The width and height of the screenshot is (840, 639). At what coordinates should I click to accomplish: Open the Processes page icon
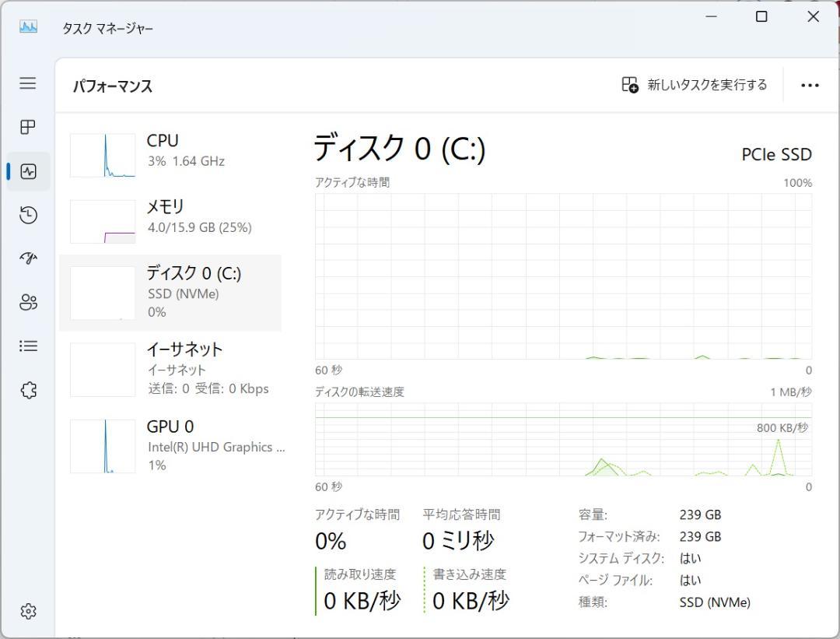coord(28,127)
